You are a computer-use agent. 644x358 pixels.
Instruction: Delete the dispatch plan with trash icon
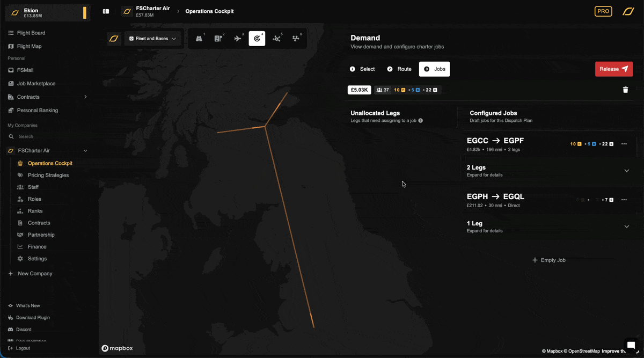625,90
